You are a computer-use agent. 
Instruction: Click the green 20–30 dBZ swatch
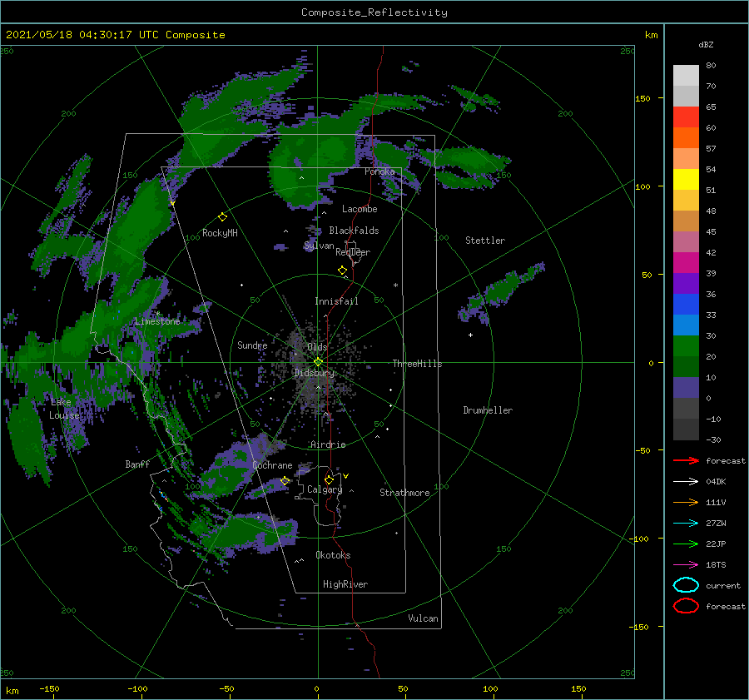pyautogui.click(x=686, y=346)
